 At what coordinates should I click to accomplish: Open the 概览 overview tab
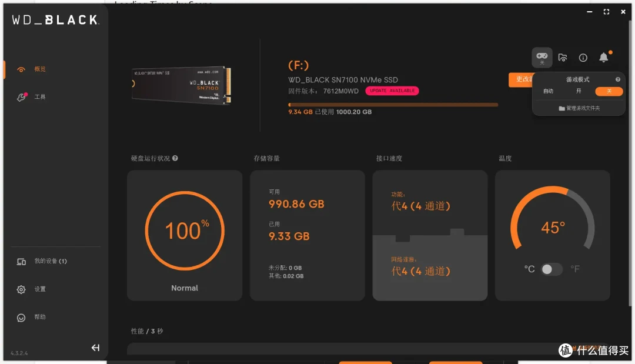[x=40, y=69]
